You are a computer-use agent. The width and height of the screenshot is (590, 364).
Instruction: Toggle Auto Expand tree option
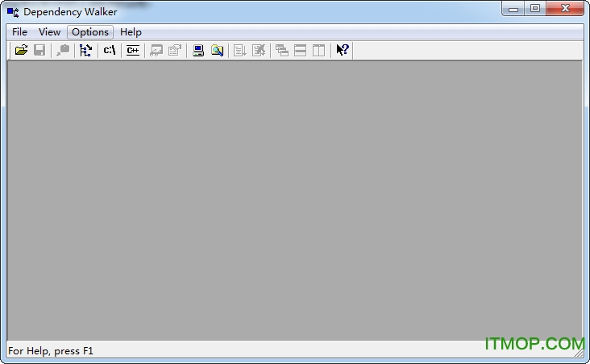pos(85,50)
